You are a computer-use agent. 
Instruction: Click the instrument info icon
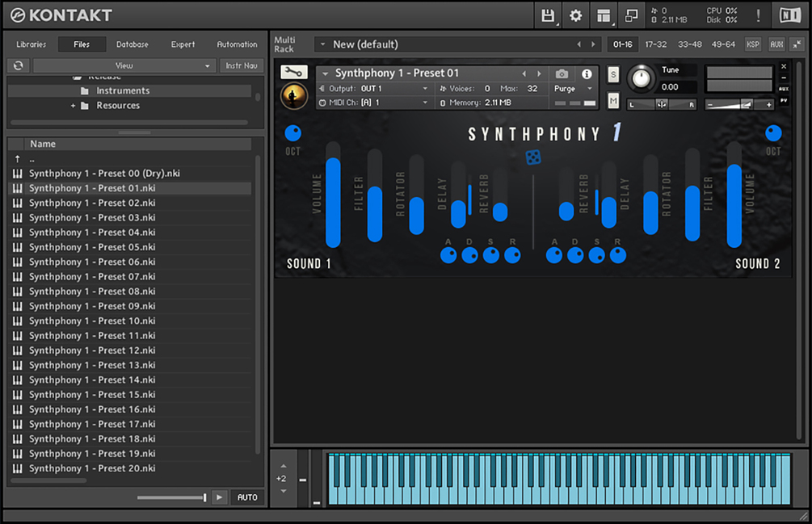coord(587,74)
